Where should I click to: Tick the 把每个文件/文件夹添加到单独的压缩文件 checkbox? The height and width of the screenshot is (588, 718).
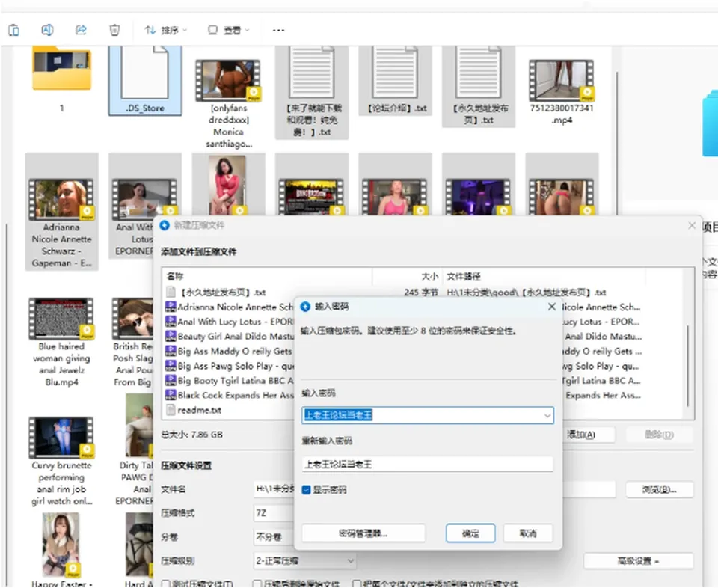pyautogui.click(x=356, y=584)
